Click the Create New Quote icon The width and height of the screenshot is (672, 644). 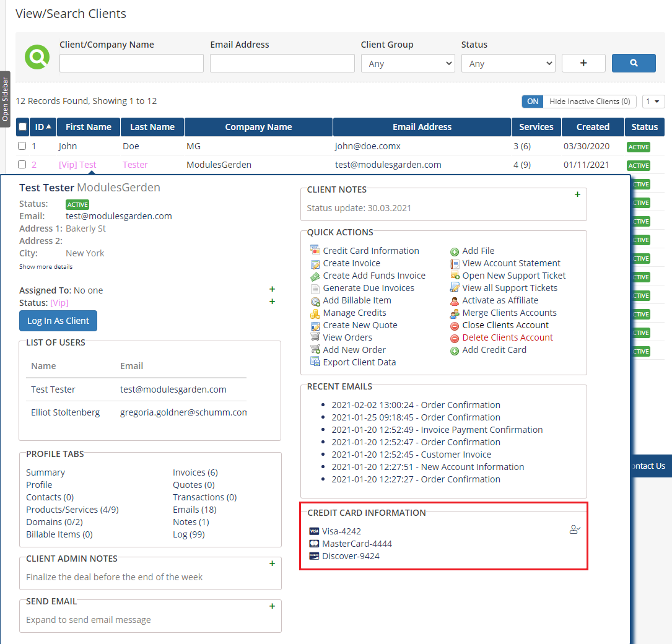(x=315, y=326)
